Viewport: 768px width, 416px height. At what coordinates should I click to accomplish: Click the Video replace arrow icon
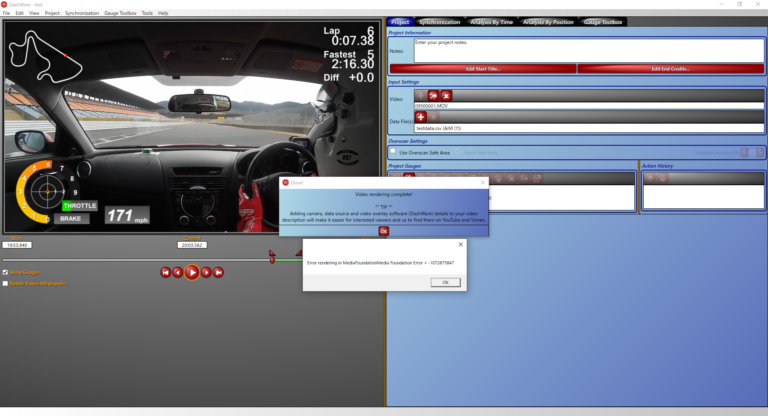(433, 96)
